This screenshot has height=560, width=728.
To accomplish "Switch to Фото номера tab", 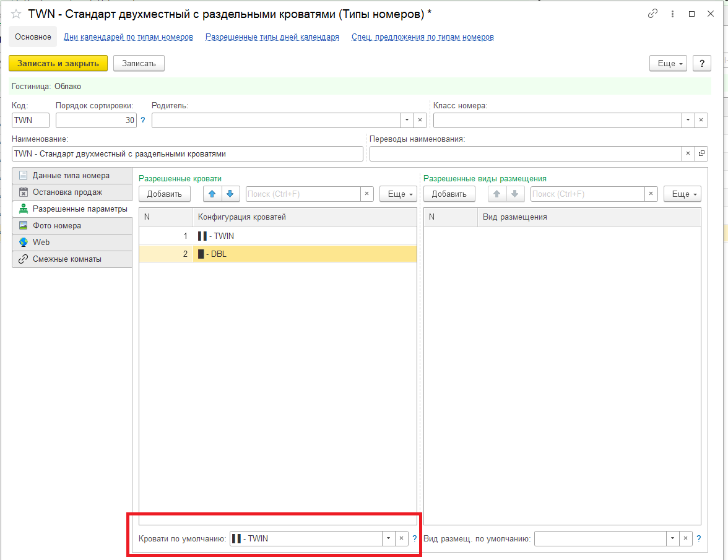I will point(57,226).
